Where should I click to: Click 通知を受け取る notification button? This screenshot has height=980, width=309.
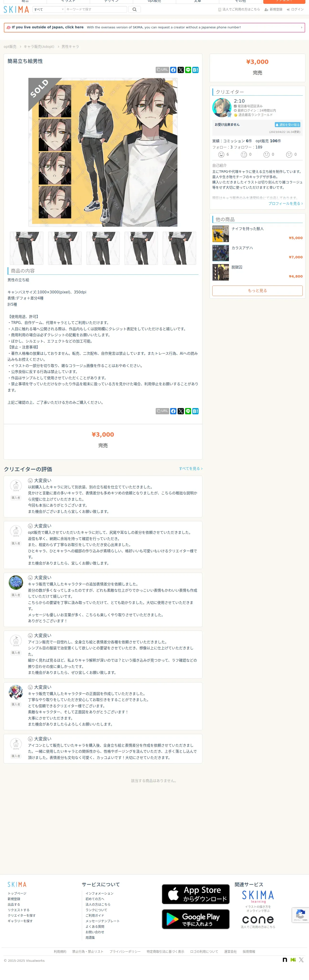288,125
